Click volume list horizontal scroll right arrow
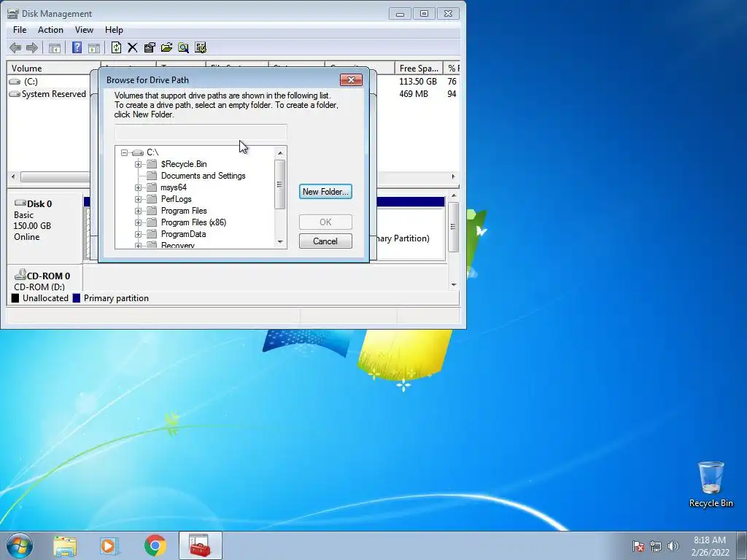747x560 pixels. (453, 176)
